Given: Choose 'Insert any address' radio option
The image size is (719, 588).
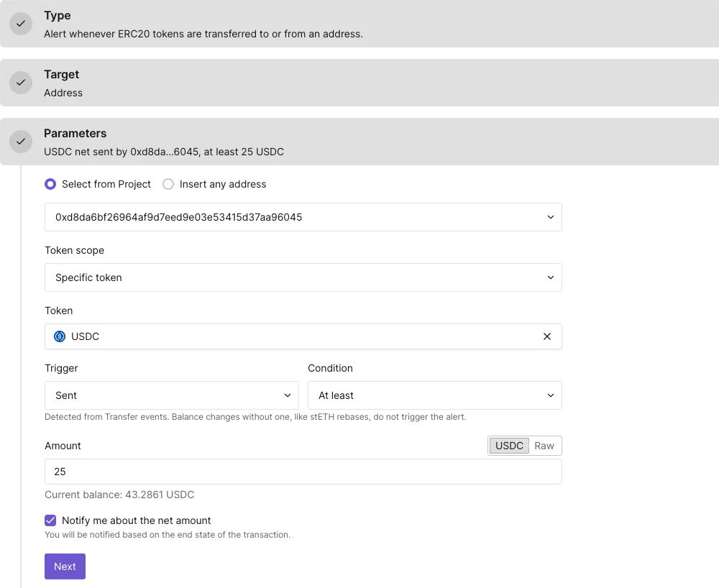Looking at the screenshot, I should (168, 184).
